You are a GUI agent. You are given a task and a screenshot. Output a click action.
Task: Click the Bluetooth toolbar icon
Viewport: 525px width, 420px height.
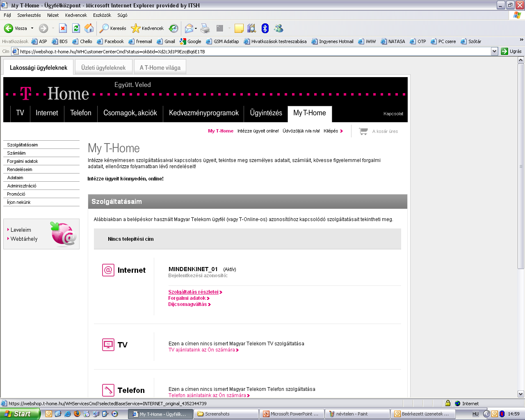tap(265, 28)
